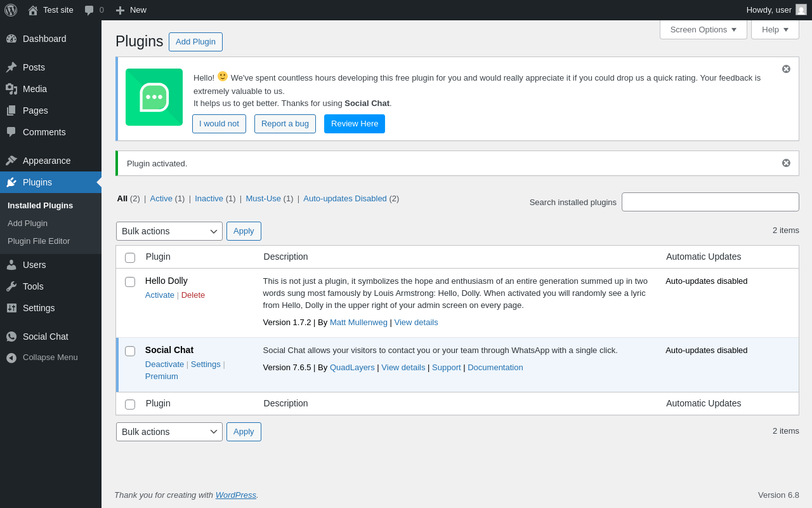Click the Search installed plugins field
This screenshot has height=508, width=812.
(x=710, y=202)
